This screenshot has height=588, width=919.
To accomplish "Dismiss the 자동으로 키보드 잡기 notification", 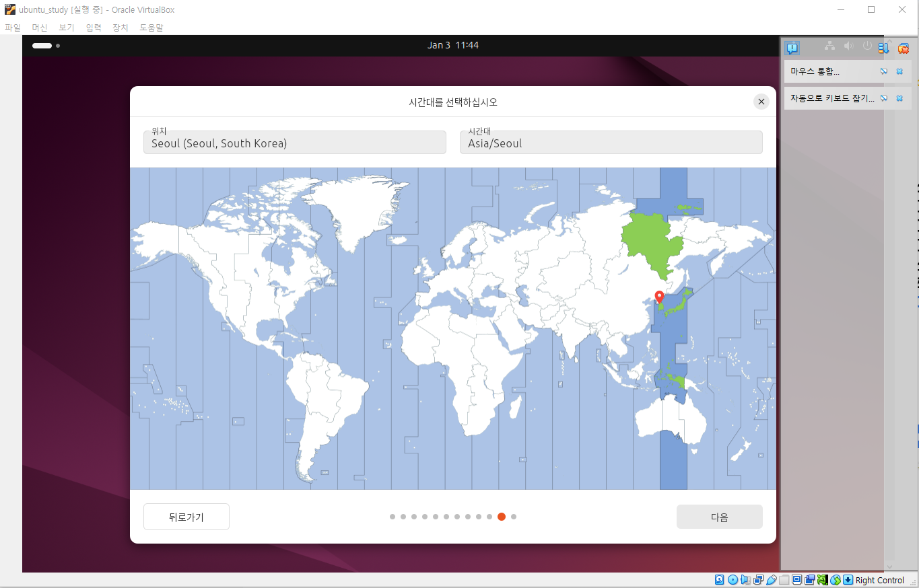I will pyautogui.click(x=899, y=98).
